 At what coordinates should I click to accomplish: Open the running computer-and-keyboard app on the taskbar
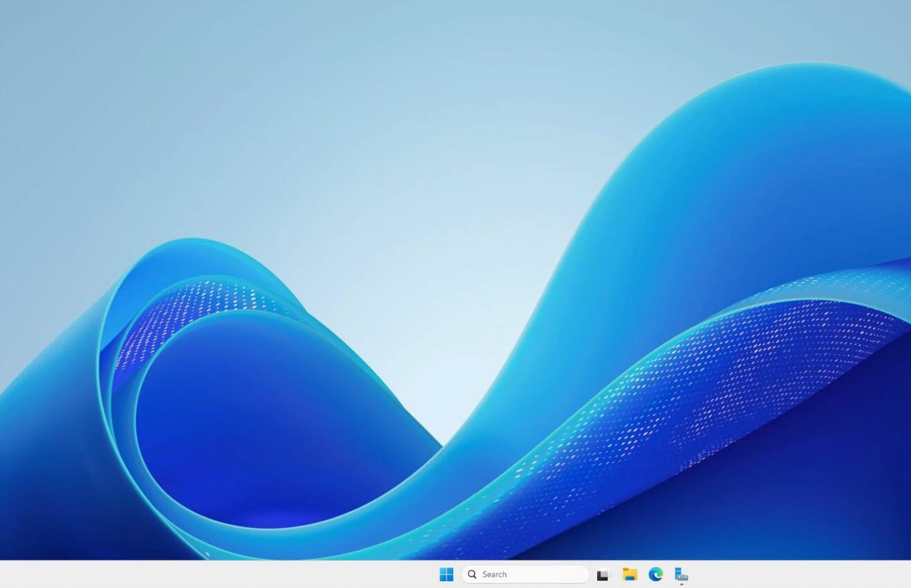(x=681, y=574)
